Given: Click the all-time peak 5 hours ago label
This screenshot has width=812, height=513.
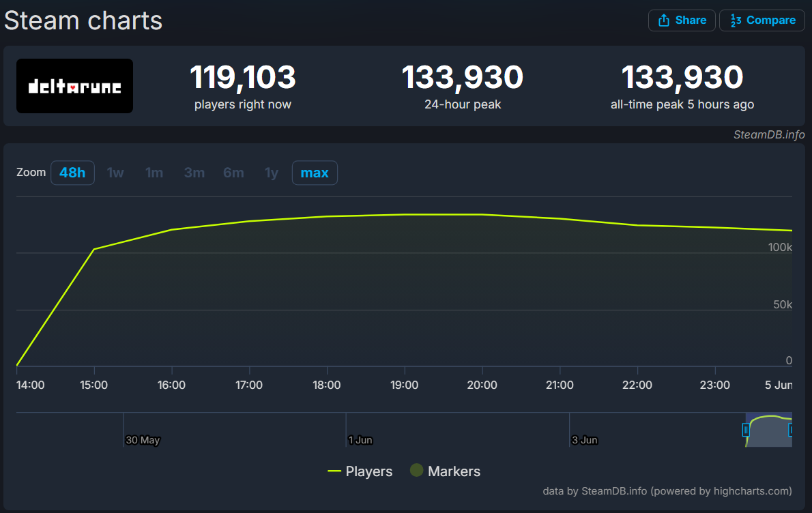Looking at the screenshot, I should coord(682,104).
